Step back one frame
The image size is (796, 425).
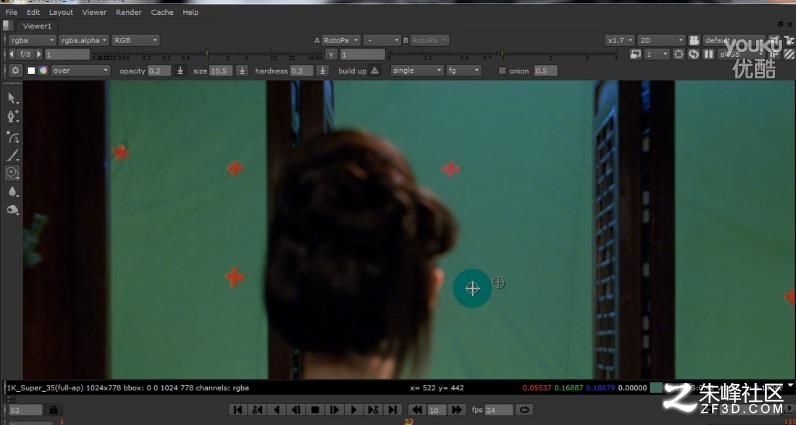coord(296,409)
